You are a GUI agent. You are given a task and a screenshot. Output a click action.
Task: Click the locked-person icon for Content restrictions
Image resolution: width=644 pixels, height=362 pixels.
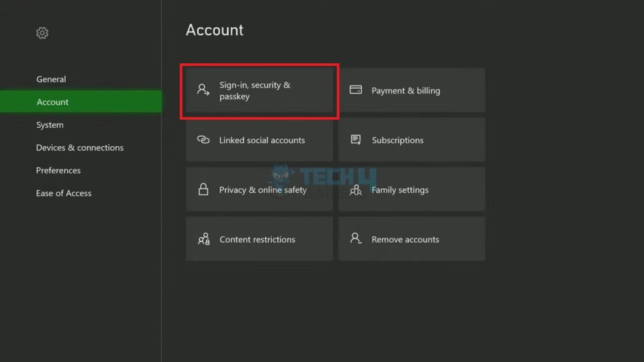point(204,239)
